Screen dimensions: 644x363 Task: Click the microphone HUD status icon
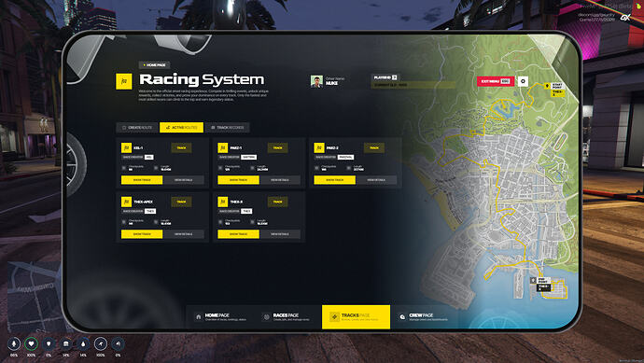(x=14, y=343)
